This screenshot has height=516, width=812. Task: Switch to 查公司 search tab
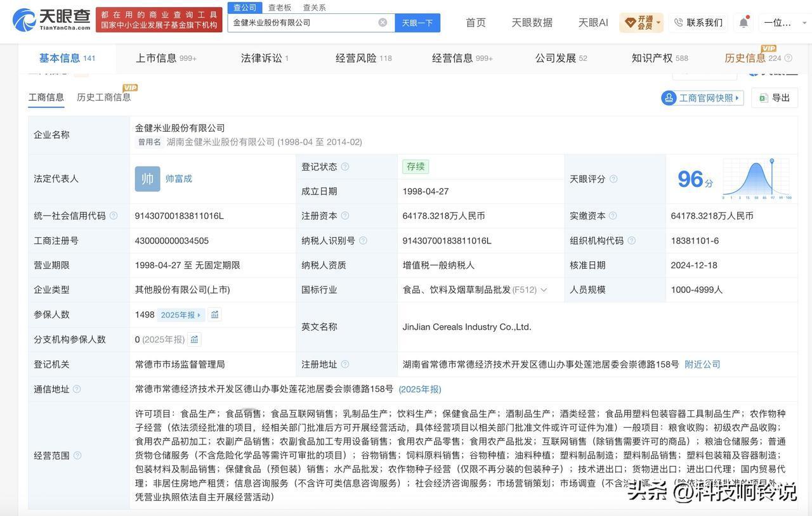click(x=245, y=8)
